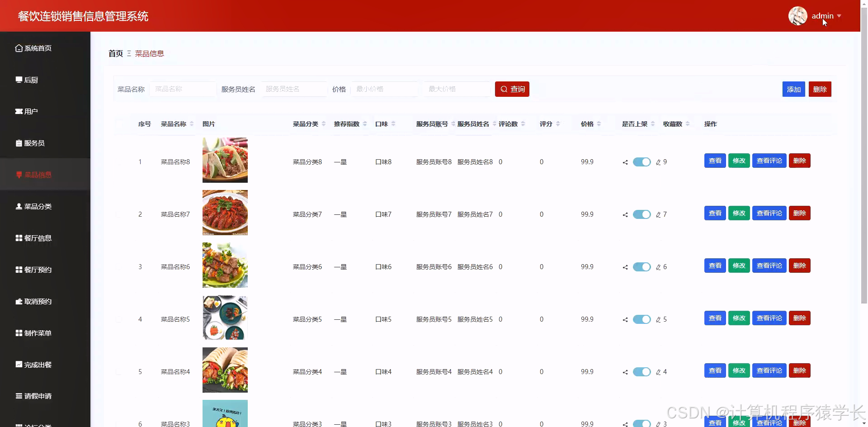The height and width of the screenshot is (427, 868).
Task: Toggle 是否上架 switch for 菜品名称4
Action: [x=642, y=372]
